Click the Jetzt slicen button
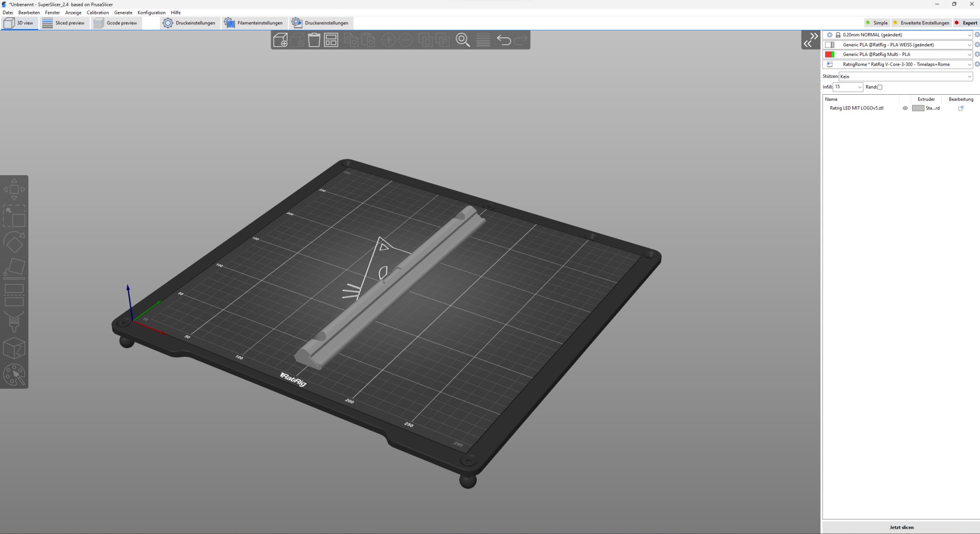The image size is (980, 534). point(901,527)
